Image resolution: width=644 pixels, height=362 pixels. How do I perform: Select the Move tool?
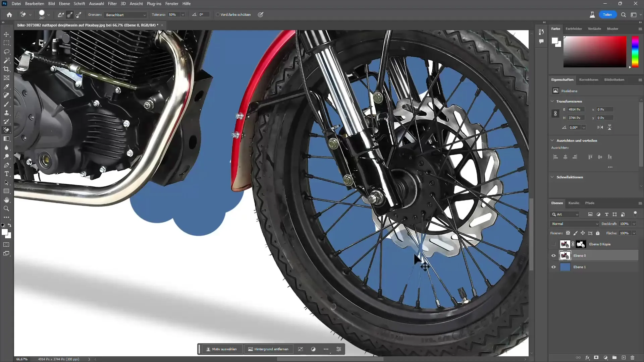tap(6, 35)
